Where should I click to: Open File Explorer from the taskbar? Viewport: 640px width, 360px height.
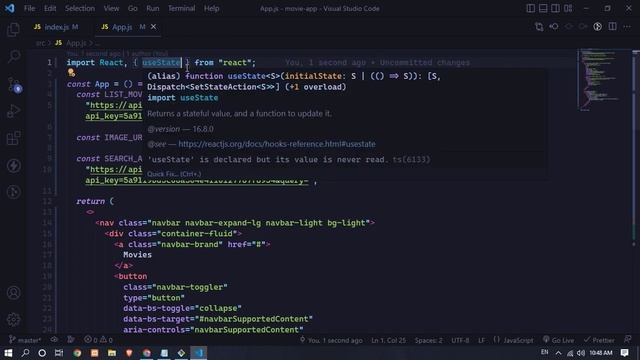(x=112, y=353)
